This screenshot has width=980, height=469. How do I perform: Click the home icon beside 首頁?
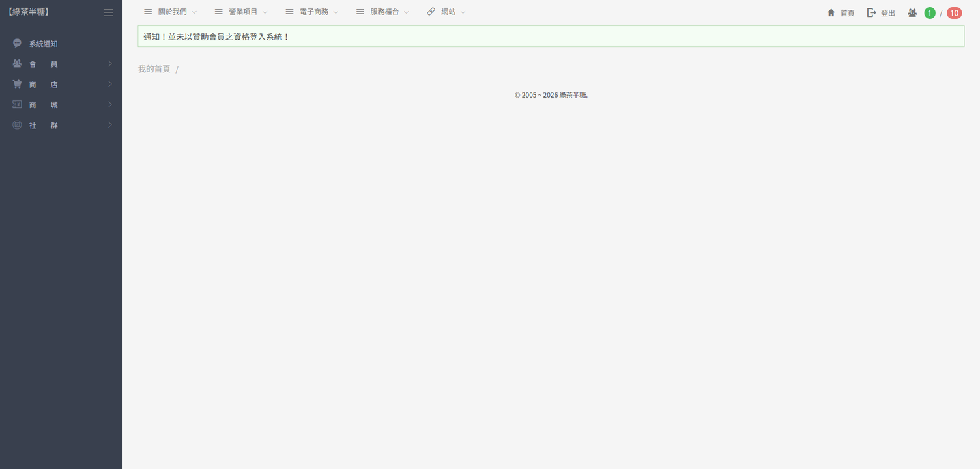(831, 12)
